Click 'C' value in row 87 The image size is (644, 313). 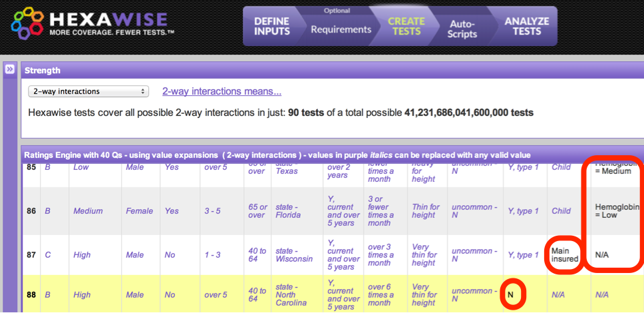(x=48, y=255)
